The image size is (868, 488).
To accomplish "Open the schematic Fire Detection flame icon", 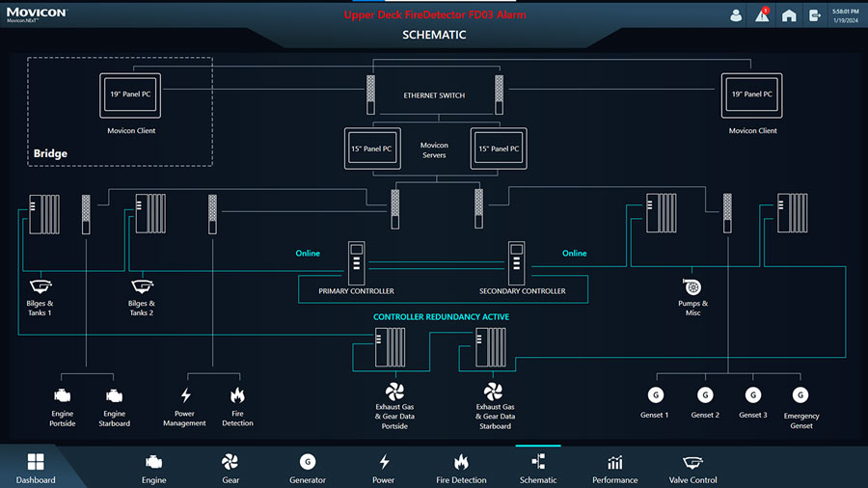I will click(x=237, y=395).
